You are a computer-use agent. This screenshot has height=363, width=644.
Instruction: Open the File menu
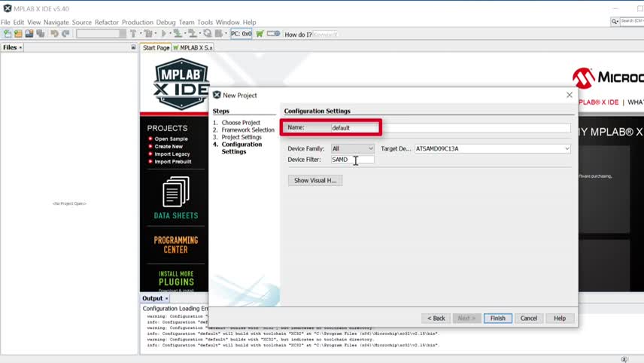5,22
